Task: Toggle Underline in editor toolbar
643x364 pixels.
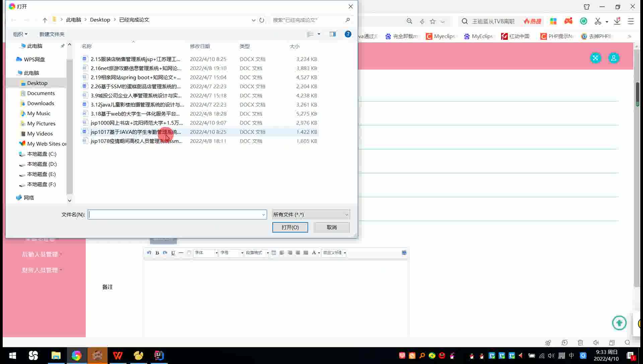Action: click(173, 253)
